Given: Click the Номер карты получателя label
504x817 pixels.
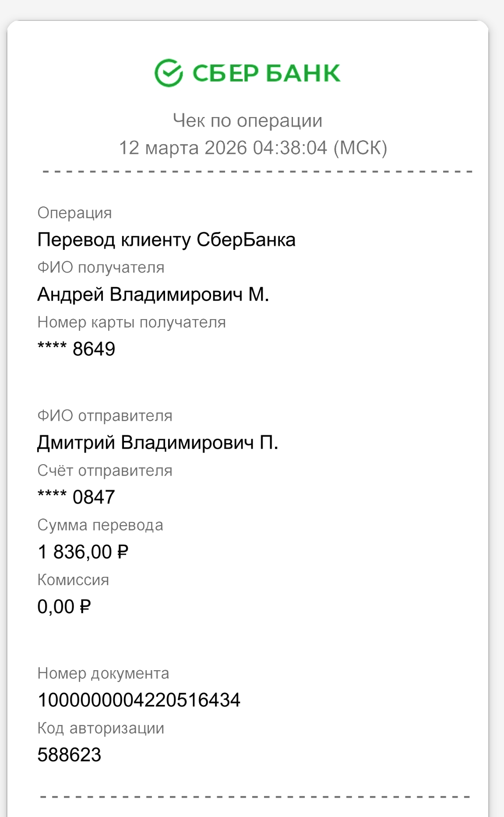Looking at the screenshot, I should [x=131, y=322].
